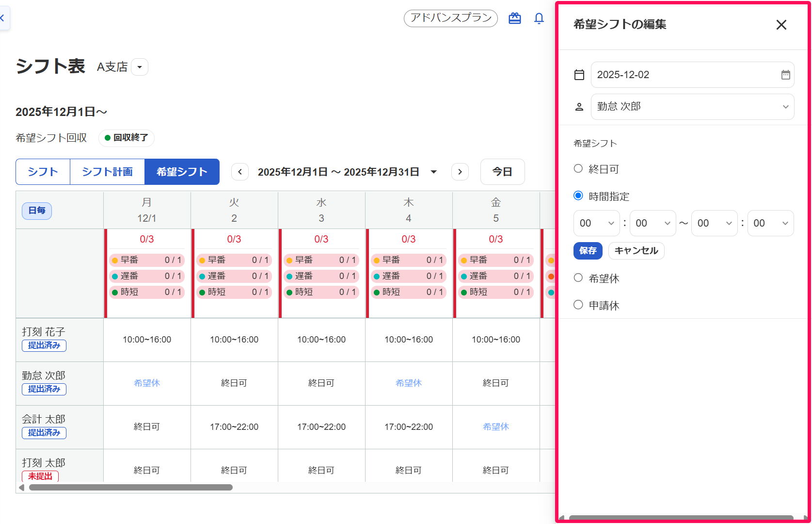
Task: Open the notifications bell icon
Action: [539, 18]
